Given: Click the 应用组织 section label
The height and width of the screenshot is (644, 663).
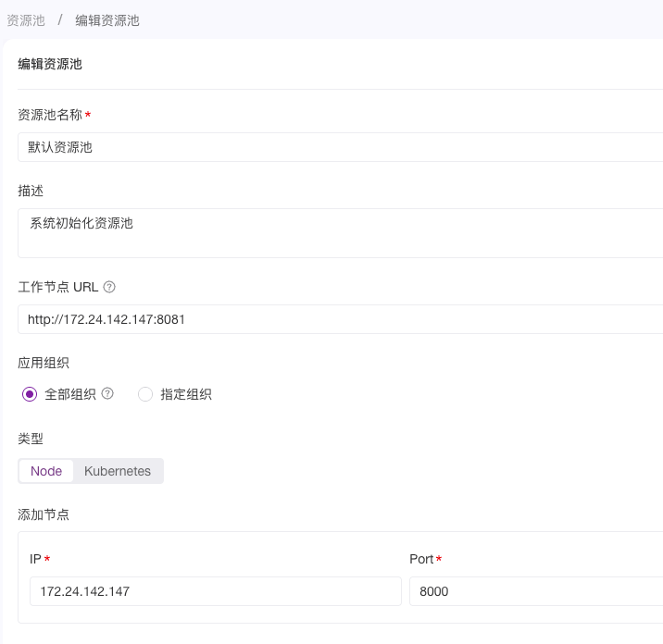Looking at the screenshot, I should pyautogui.click(x=44, y=363).
